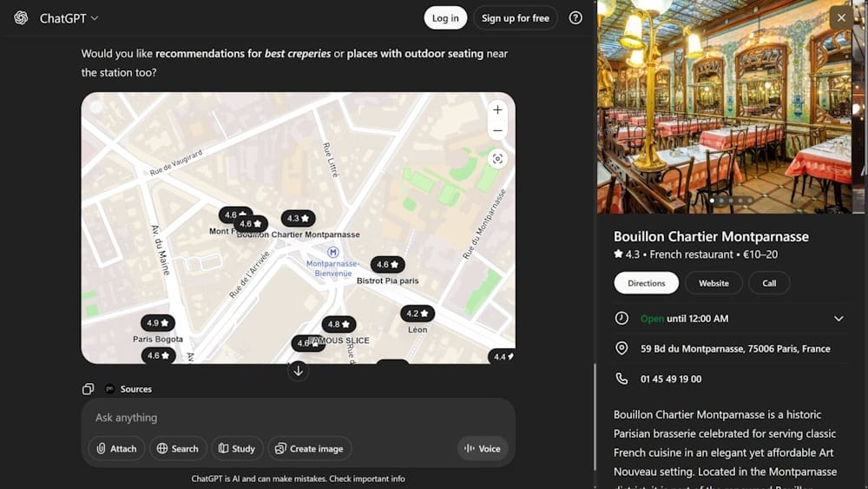Click Sign up for free

tap(516, 18)
